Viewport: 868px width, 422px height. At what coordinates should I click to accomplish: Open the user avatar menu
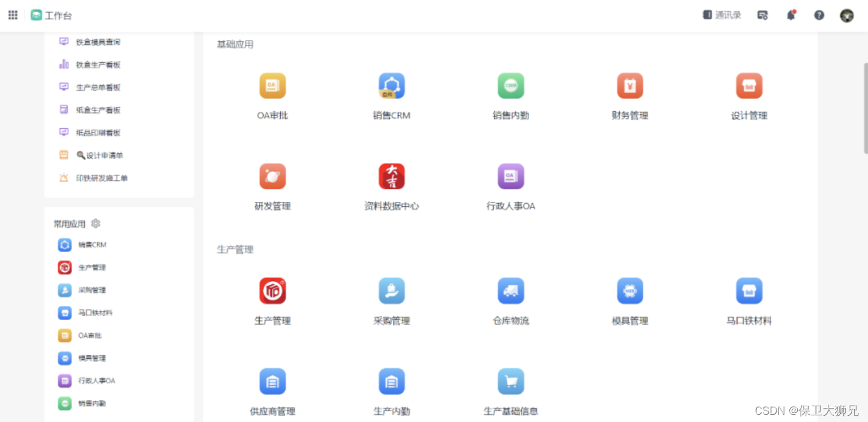(x=847, y=15)
